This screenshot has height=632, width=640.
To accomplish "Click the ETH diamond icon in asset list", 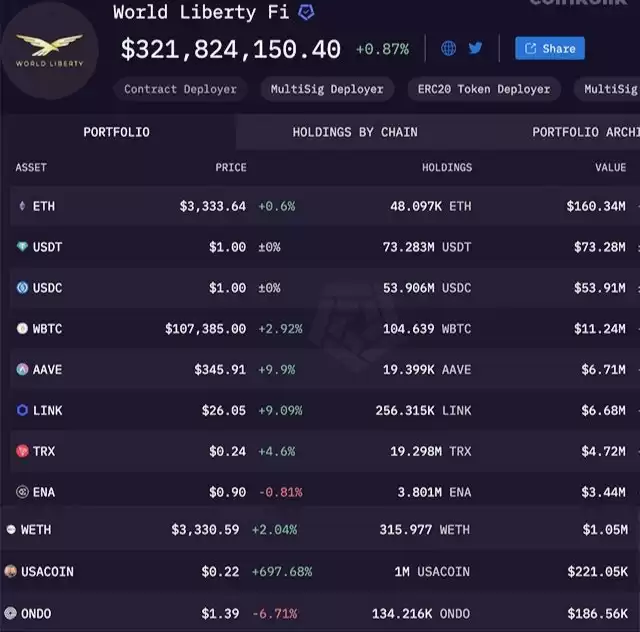I will (x=22, y=206).
